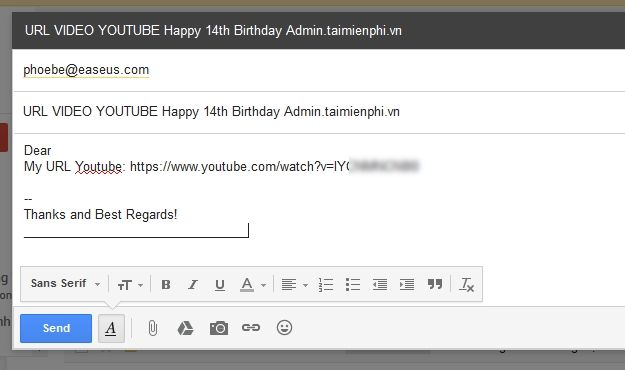The image size is (625, 370).
Task: Remove formatting with the Tx icon
Action: (466, 285)
